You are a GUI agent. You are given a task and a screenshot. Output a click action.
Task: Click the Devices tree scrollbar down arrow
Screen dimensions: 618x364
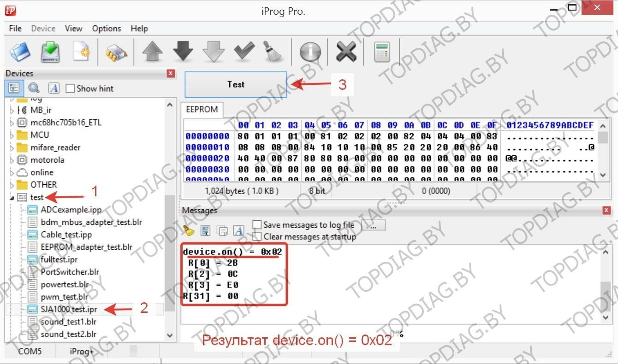(170, 335)
